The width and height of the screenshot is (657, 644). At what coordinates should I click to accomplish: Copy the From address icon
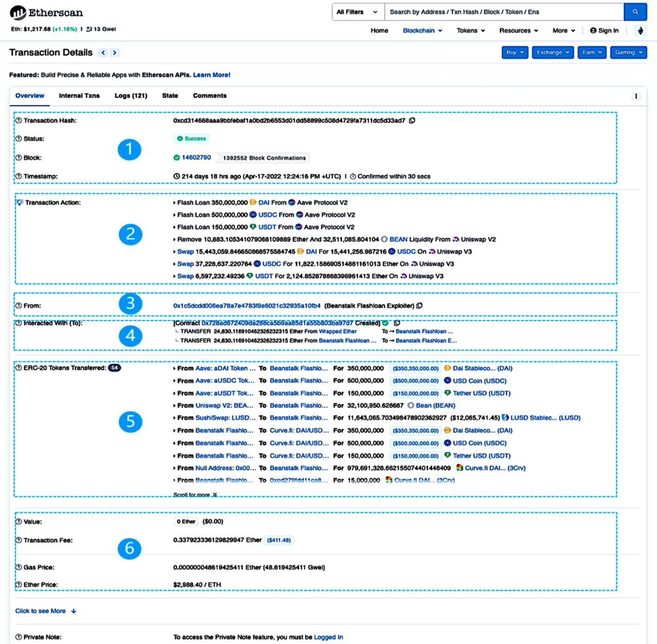419,306
